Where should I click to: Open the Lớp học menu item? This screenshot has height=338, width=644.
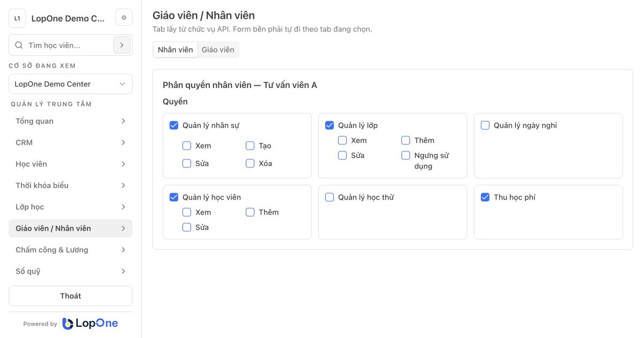[x=70, y=207]
